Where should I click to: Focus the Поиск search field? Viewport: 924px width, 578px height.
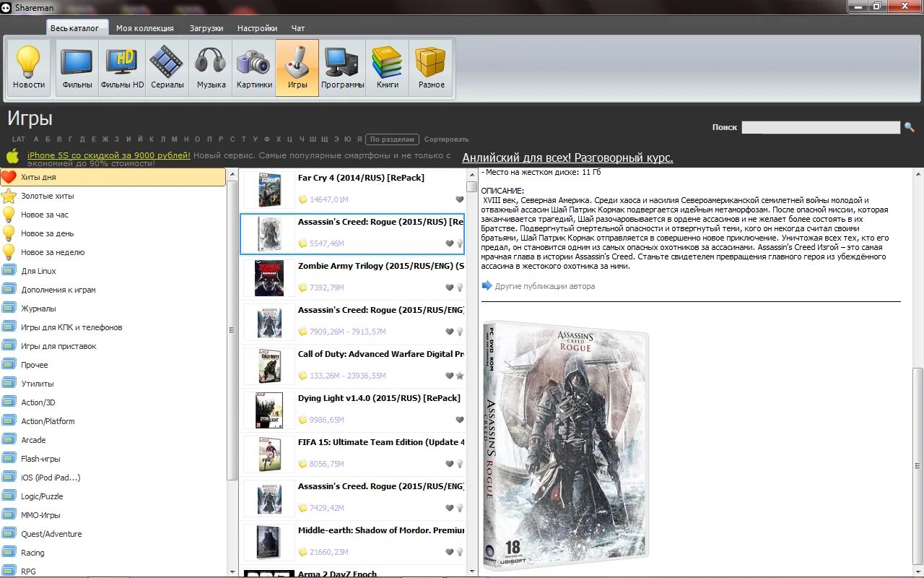tap(821, 127)
